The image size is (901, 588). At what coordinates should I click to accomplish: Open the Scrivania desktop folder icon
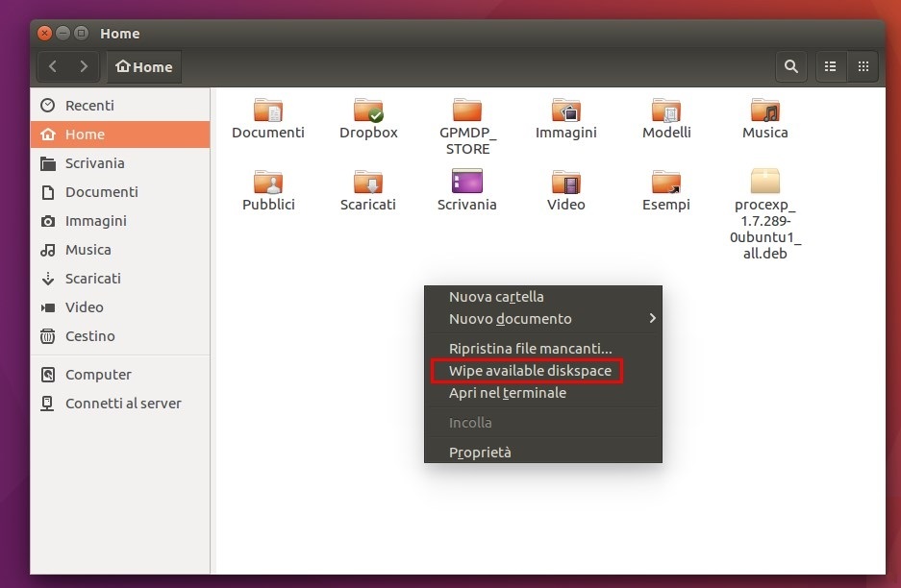467,181
